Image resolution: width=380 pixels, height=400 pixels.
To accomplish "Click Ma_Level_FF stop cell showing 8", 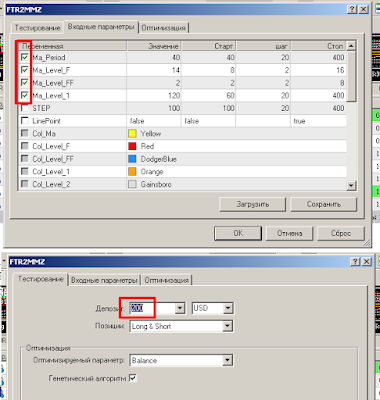I will 318,83.
